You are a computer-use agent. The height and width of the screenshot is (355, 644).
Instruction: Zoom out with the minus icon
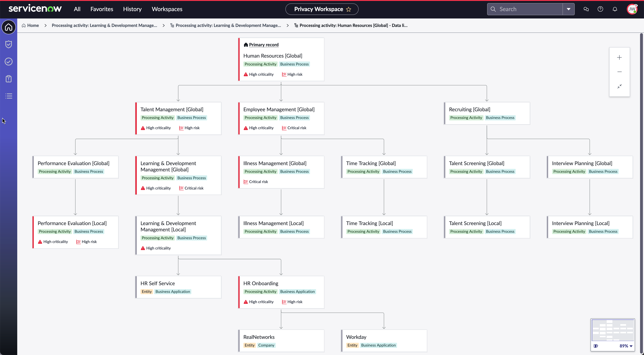click(619, 72)
